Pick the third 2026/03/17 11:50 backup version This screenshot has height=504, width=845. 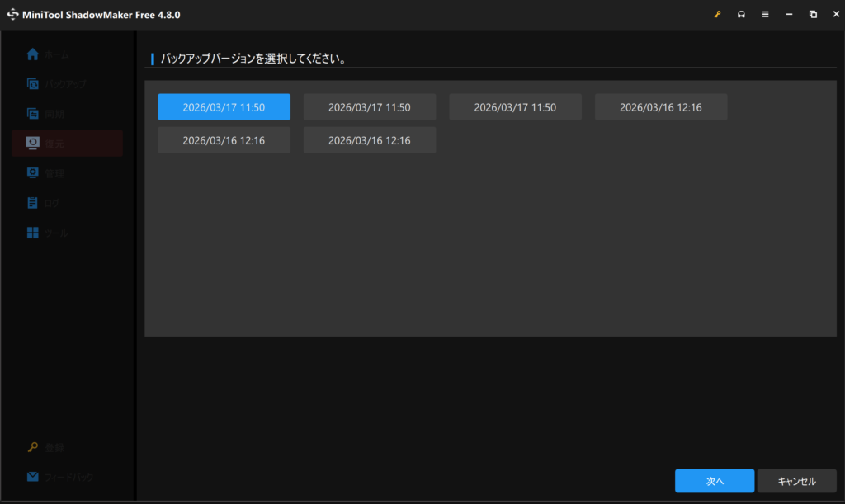[515, 107]
